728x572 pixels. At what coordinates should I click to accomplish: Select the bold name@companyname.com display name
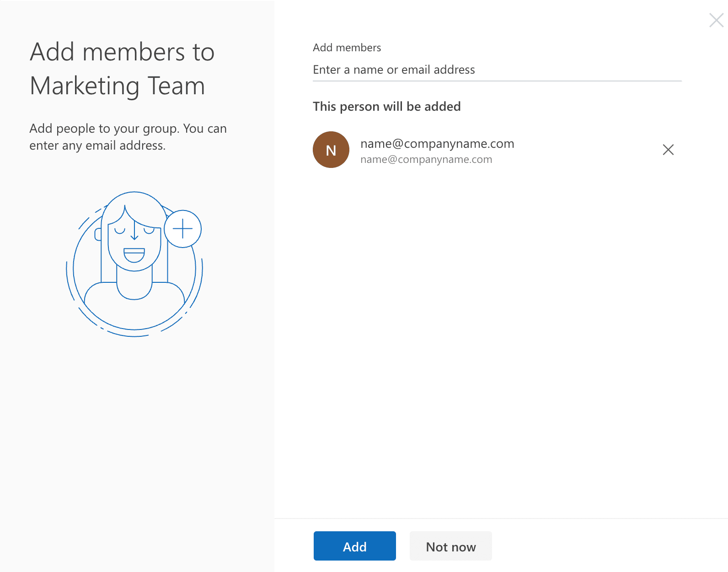(437, 144)
